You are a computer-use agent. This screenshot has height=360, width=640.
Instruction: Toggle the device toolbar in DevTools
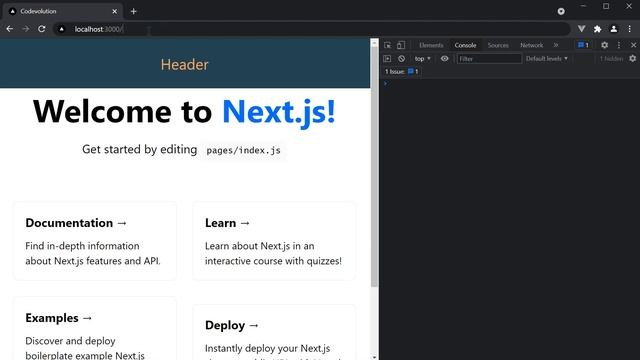(x=401, y=45)
